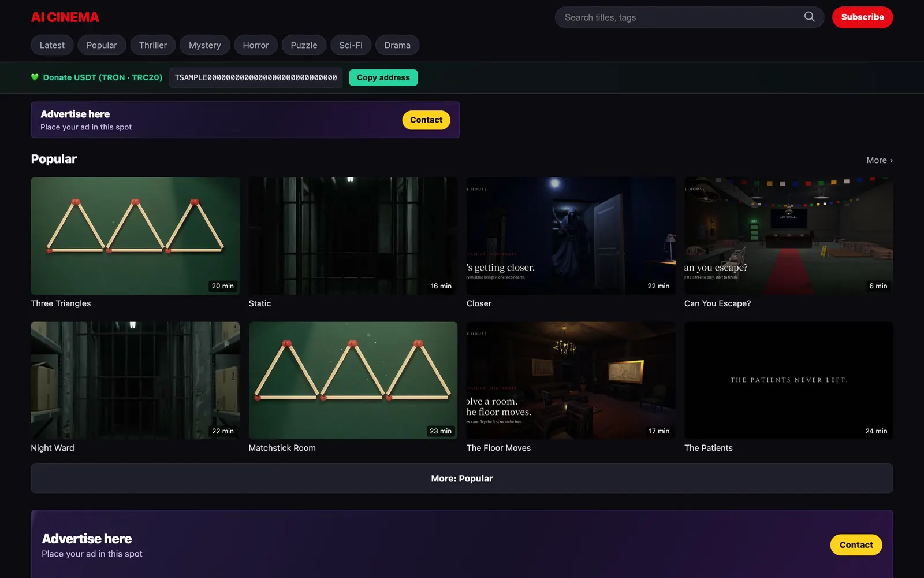Viewport: 924px width, 578px height.
Task: Open The Floor Moves thumbnail
Action: click(x=571, y=380)
